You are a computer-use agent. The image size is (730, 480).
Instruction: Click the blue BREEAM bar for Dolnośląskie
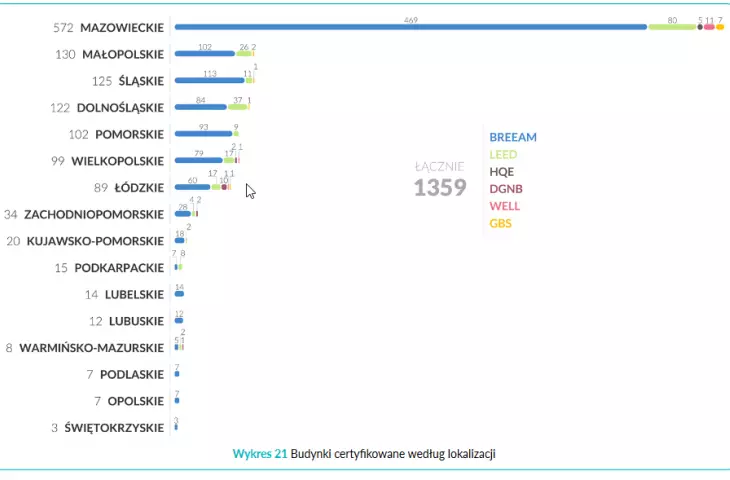point(201,107)
